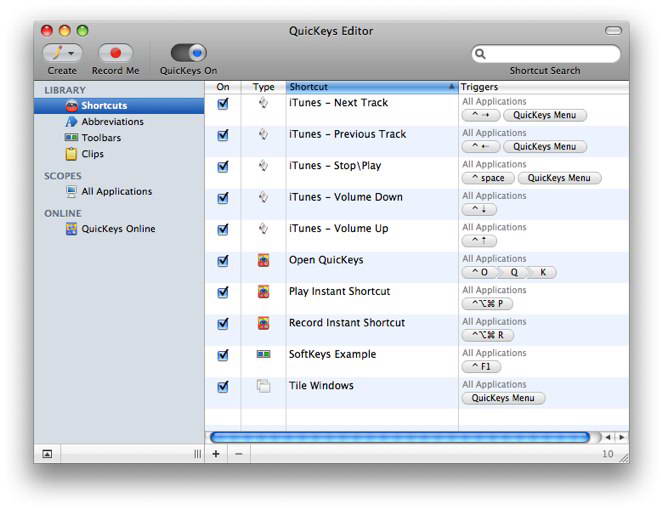Image resolution: width=663 pixels, height=510 pixels.
Task: Click type icon for Record Instant Shortcut
Action: coord(263,323)
